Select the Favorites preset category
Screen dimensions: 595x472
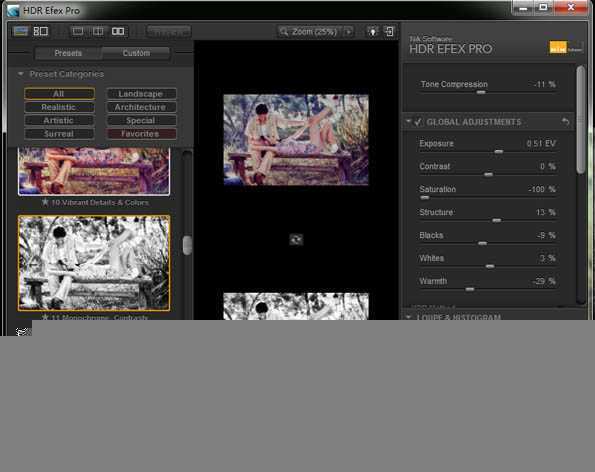coord(141,134)
